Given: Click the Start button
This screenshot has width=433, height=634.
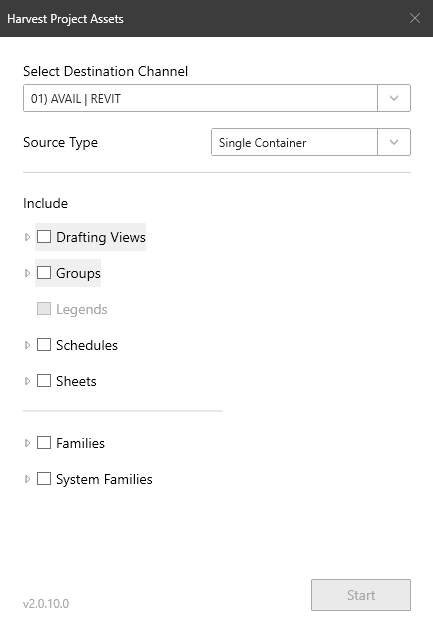Looking at the screenshot, I should tap(361, 595).
